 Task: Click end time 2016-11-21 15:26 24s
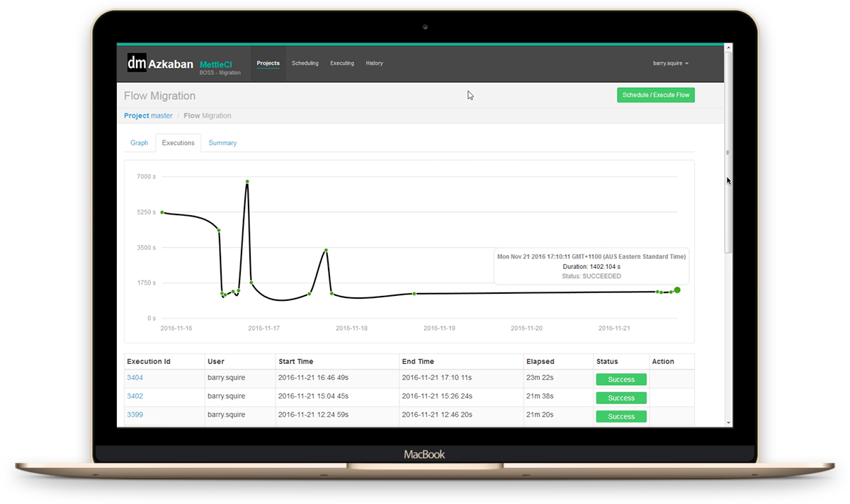[x=437, y=396]
